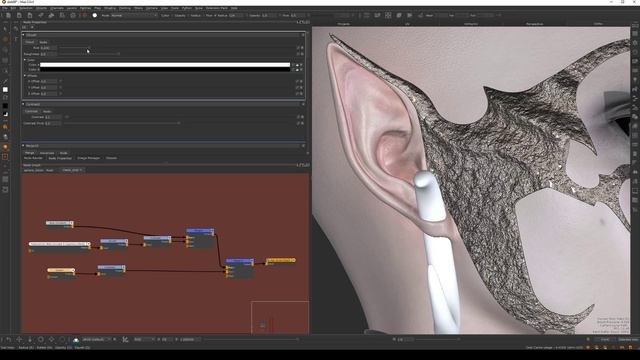This screenshot has width=640, height=360.
Task: Select the white round brush tip preview
Action: [95, 16]
